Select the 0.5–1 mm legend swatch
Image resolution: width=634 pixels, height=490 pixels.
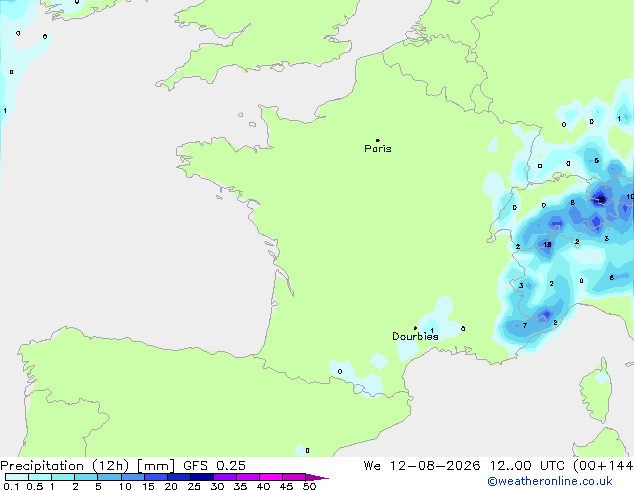click(x=40, y=477)
